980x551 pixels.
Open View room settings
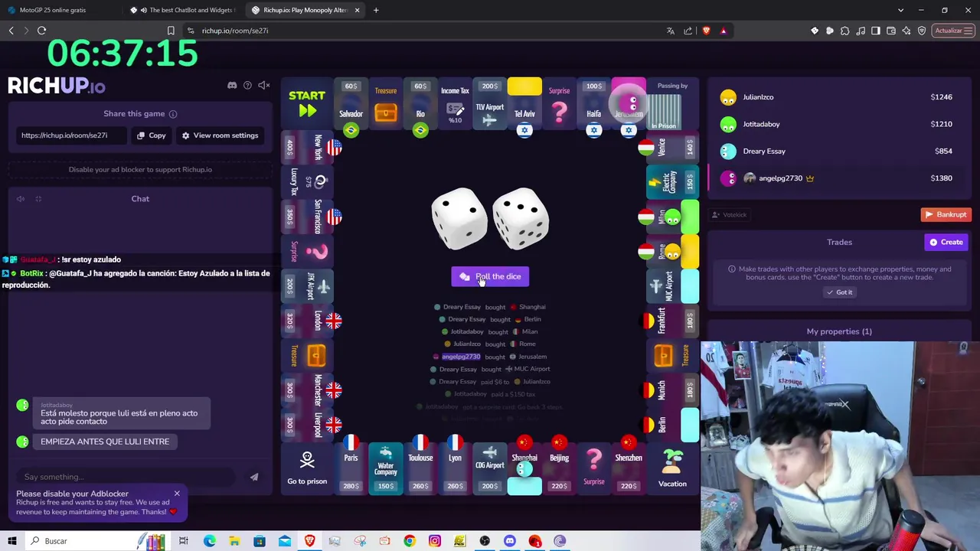tap(220, 135)
